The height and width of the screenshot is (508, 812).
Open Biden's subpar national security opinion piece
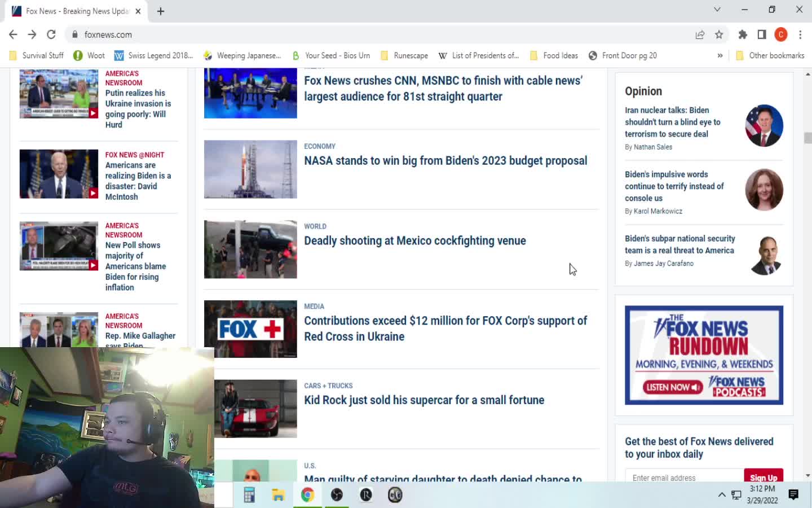(680, 244)
